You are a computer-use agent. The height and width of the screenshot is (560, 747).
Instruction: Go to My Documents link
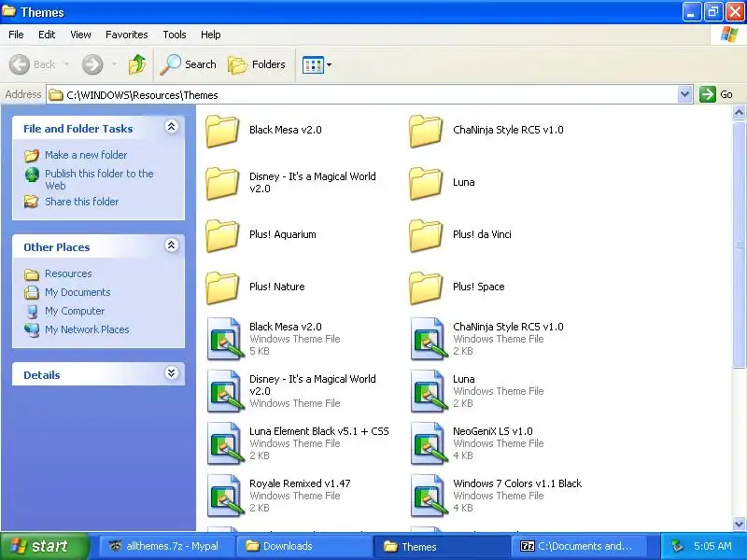[78, 292]
